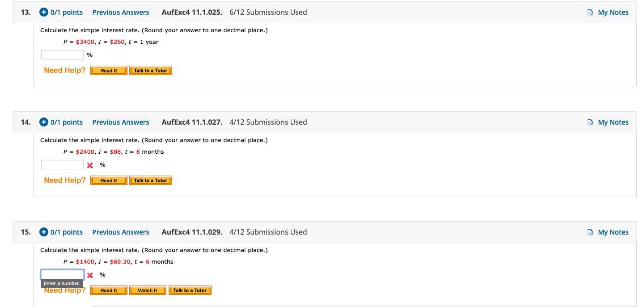
Task: Open Previous Answers for question 13
Action: (120, 12)
